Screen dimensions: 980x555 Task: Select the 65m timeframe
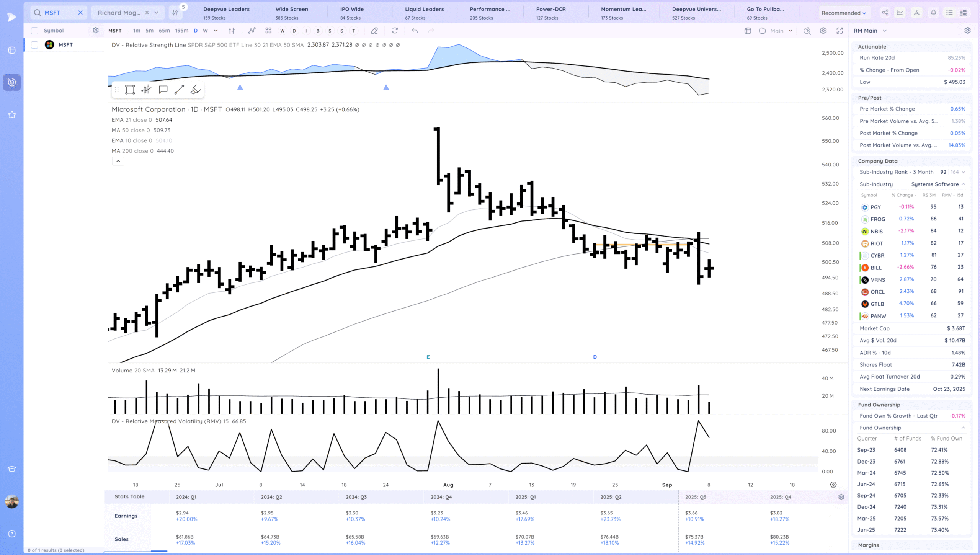tap(164, 31)
